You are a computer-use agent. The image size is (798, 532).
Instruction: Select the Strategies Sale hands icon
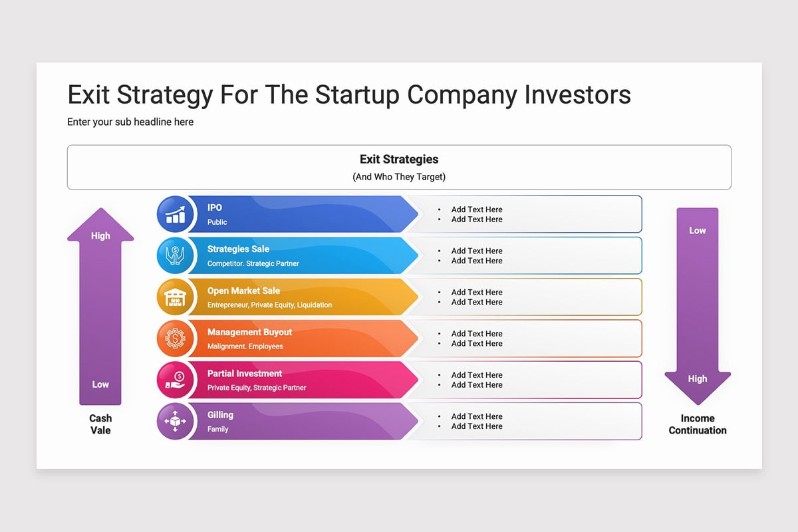176,255
